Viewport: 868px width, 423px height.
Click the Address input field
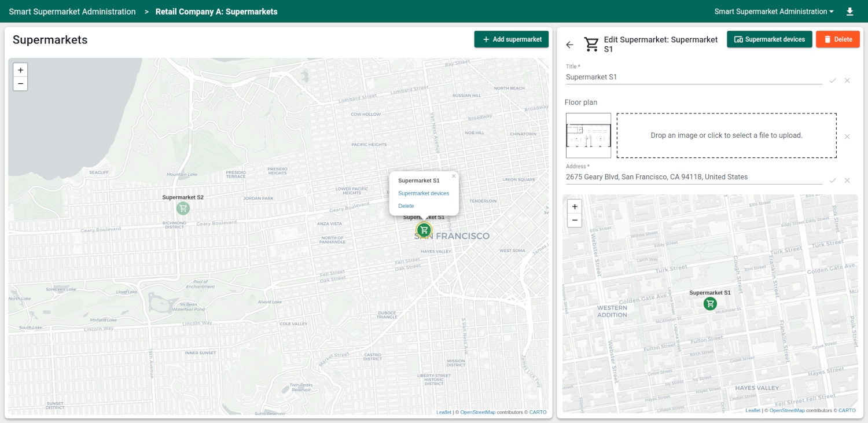point(693,177)
